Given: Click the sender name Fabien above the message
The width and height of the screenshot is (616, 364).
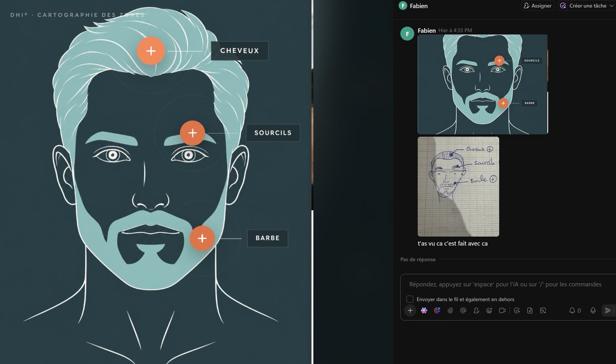Looking at the screenshot, I should 427,31.
